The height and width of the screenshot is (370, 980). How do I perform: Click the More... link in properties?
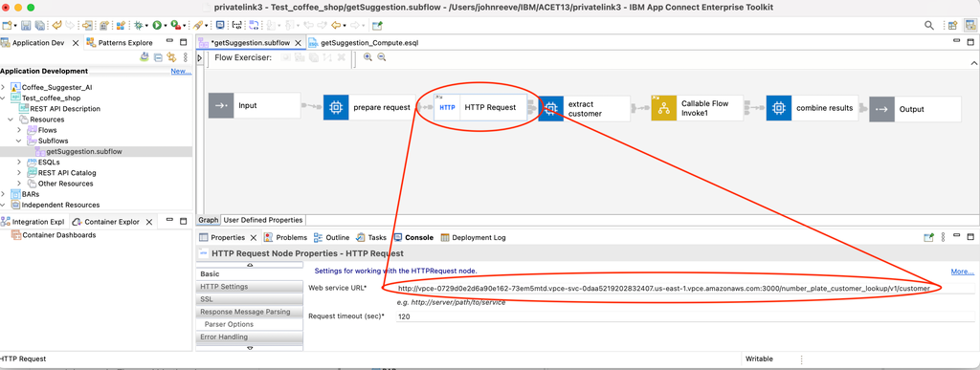(963, 272)
